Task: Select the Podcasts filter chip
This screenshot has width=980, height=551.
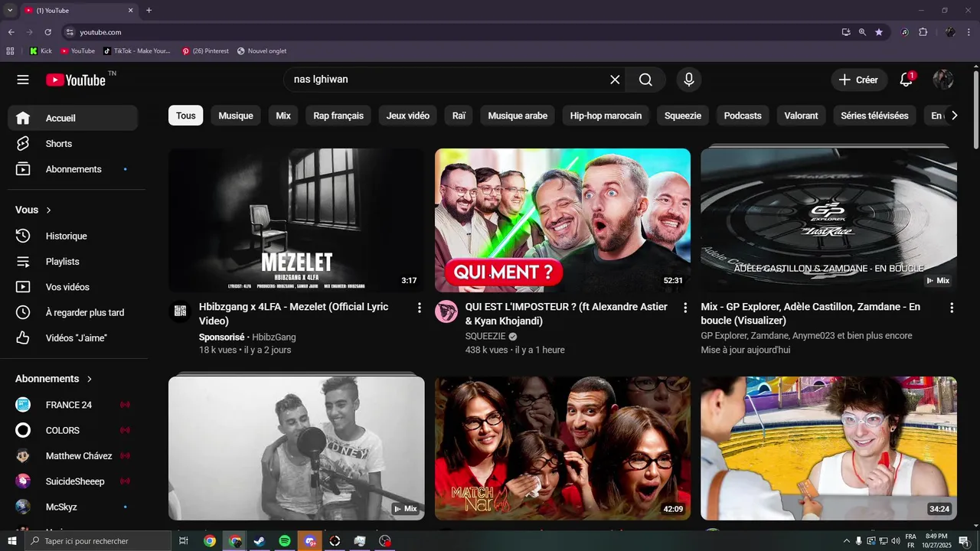Action: click(x=743, y=116)
